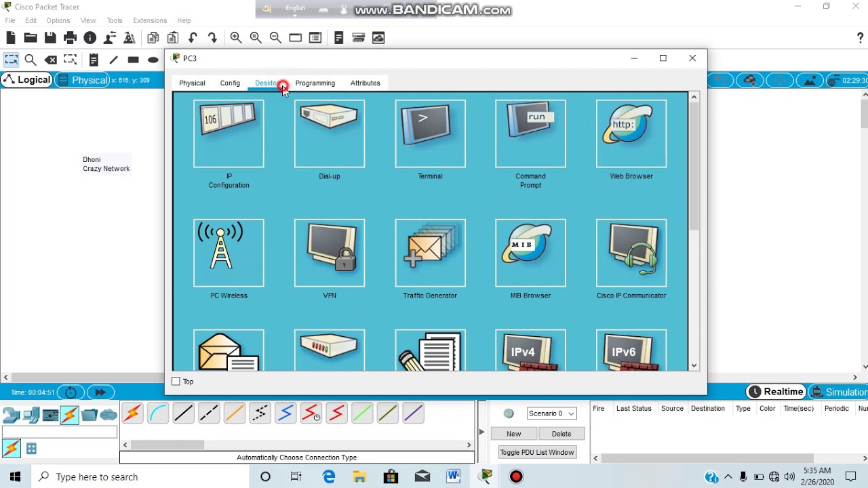This screenshot has height=488, width=868.
Task: Switch to the Attributes tab in PC3
Action: tap(366, 83)
